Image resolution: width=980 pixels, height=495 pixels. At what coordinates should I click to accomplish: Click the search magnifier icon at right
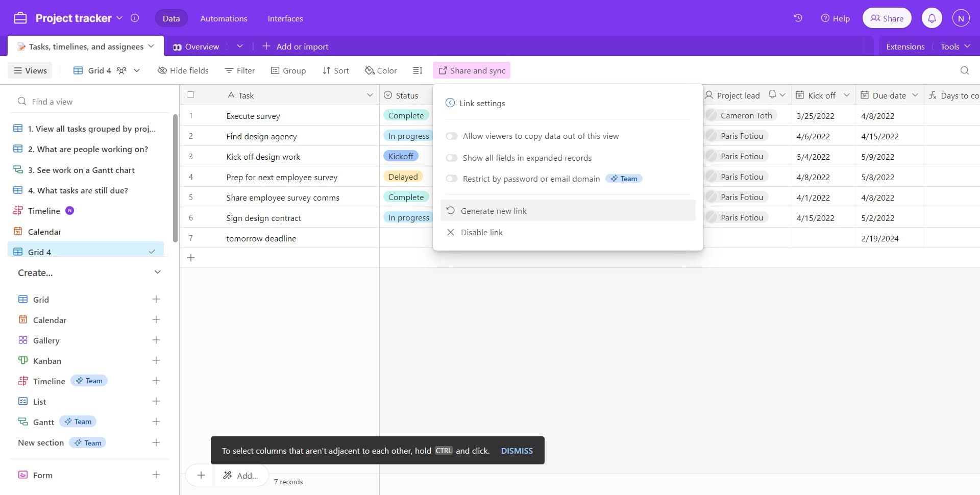pos(964,70)
